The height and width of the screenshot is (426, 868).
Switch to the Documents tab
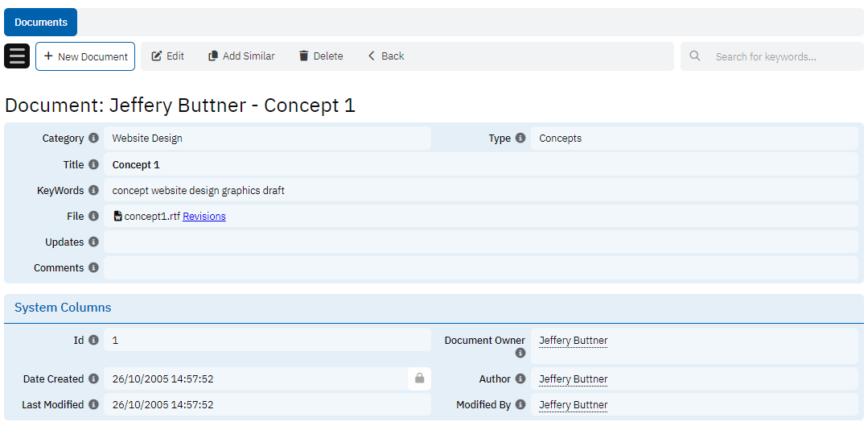[40, 23]
